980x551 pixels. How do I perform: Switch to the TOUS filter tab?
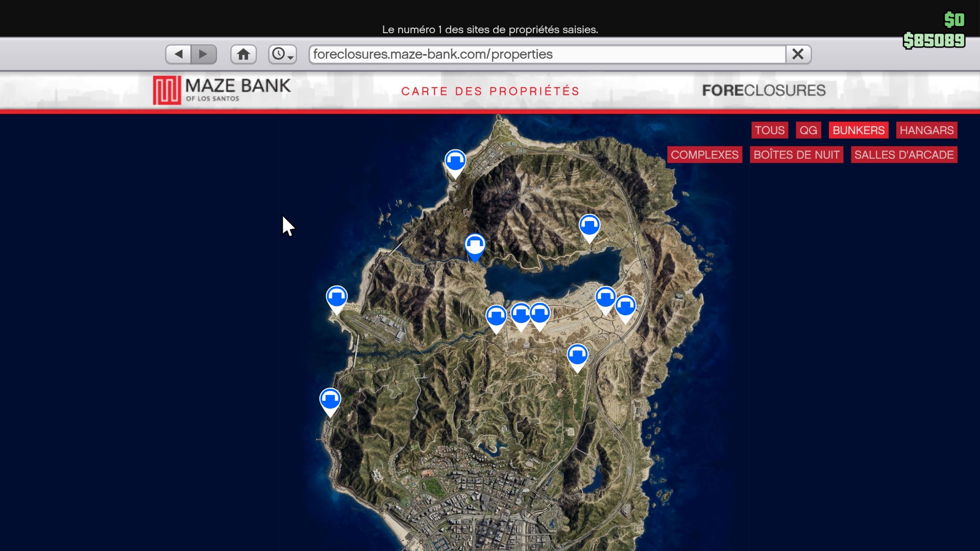[x=770, y=130]
